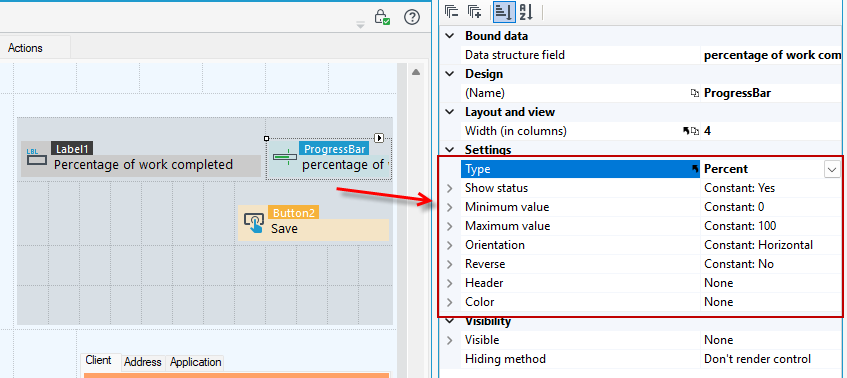This screenshot has height=378, width=847.
Task: Click the 'Constant: Horizontal' value
Action: tap(758, 245)
